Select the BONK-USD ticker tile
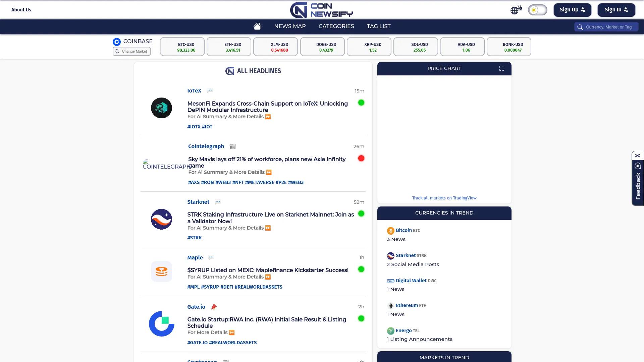Viewport: 644px width, 362px height. 509,47
